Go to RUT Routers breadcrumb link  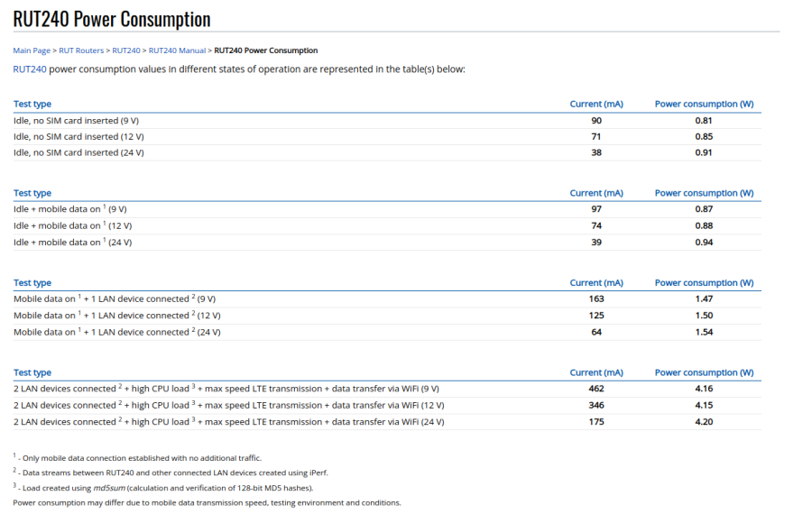coord(81,50)
